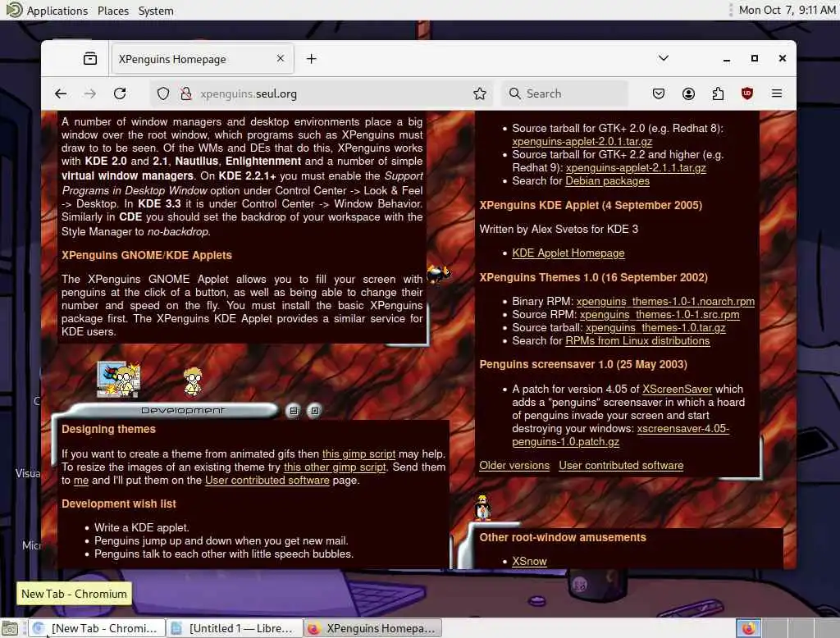
Task: Follow the XSnow link
Action: tap(529, 562)
